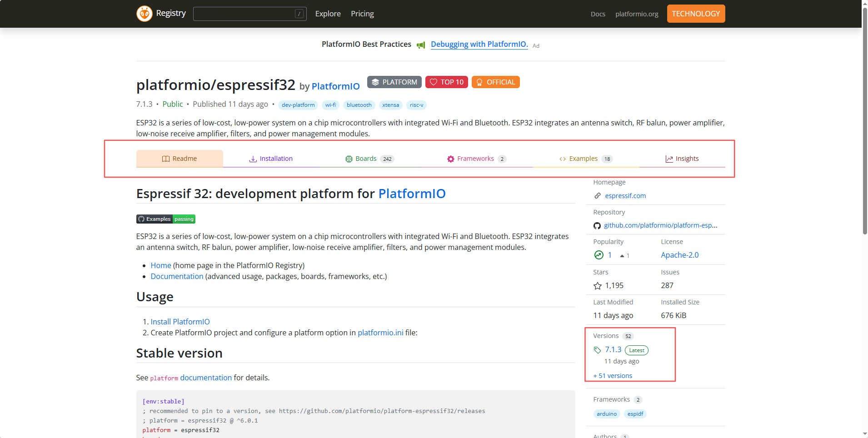Open the Debugging with PlatformIO link
The height and width of the screenshot is (438, 868).
coord(479,44)
